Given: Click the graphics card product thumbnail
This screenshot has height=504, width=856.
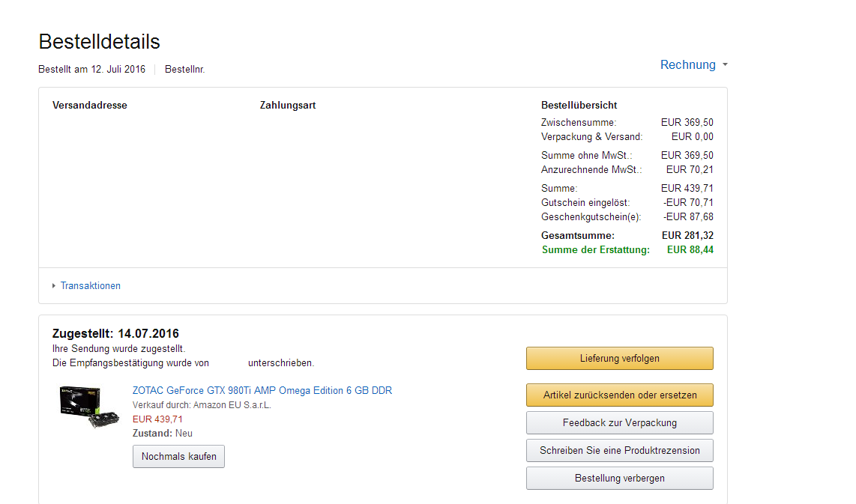Looking at the screenshot, I should point(89,407).
